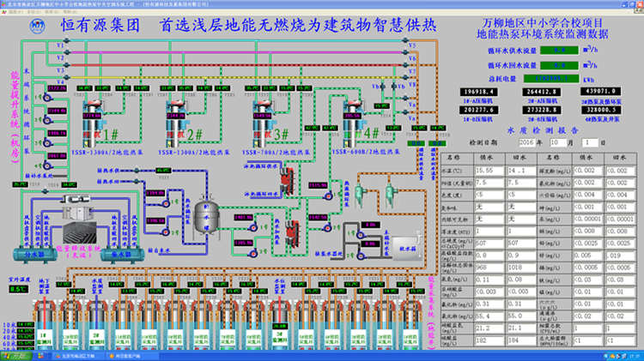
Task: Select valve V1 on the cyan pipe
Action: click(x=66, y=40)
